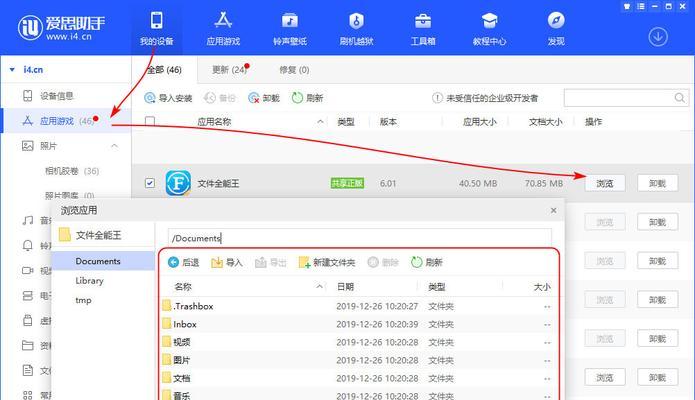Click 导入安装 in the app toolbar
The height and width of the screenshot is (400, 695).
[x=168, y=98]
